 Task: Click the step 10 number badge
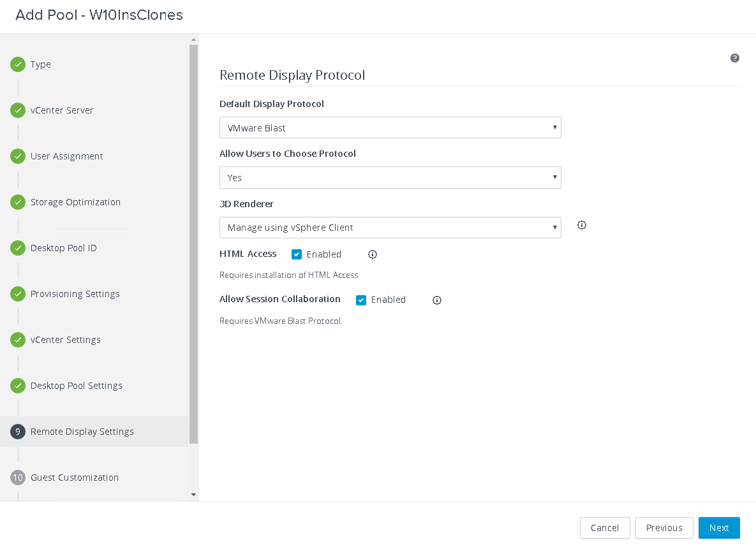(18, 478)
